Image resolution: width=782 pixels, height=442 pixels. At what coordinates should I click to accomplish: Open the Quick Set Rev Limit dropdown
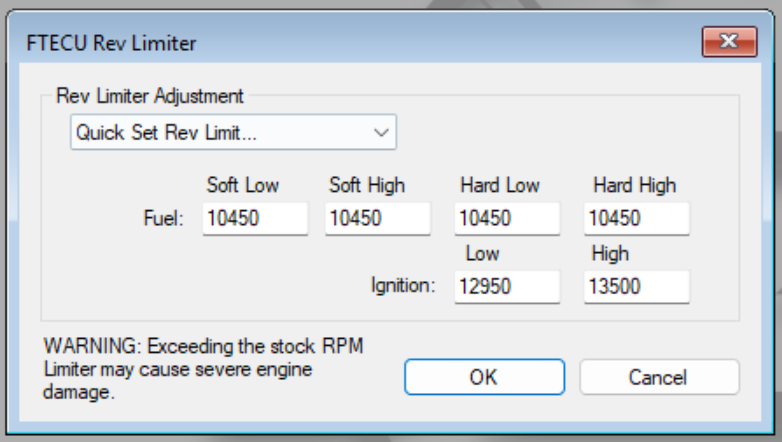pos(233,132)
